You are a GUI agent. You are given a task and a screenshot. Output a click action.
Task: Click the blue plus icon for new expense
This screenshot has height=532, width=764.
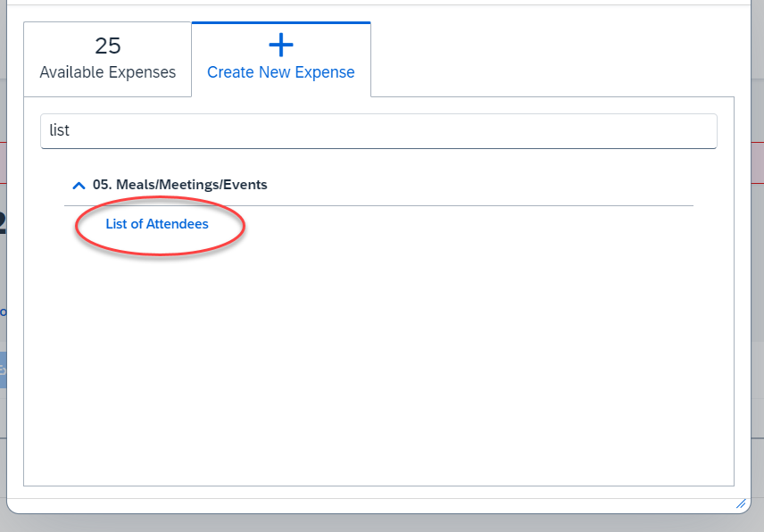[x=281, y=45]
